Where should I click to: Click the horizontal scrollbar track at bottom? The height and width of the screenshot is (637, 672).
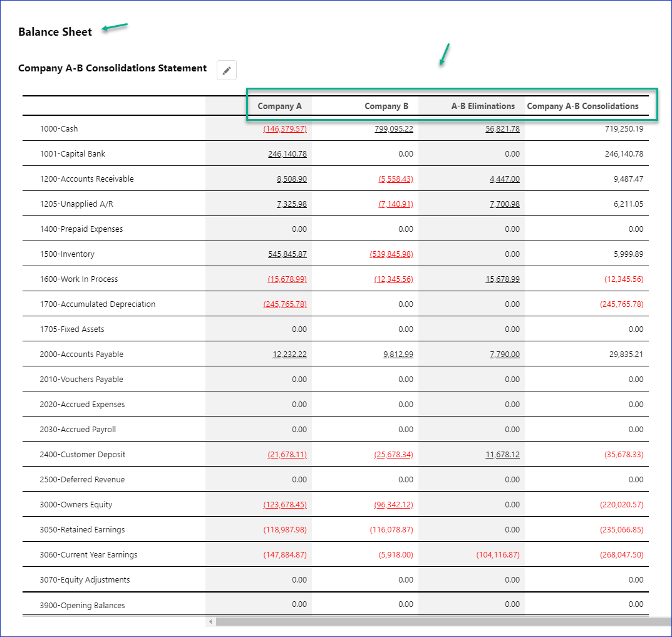pyautogui.click(x=438, y=622)
